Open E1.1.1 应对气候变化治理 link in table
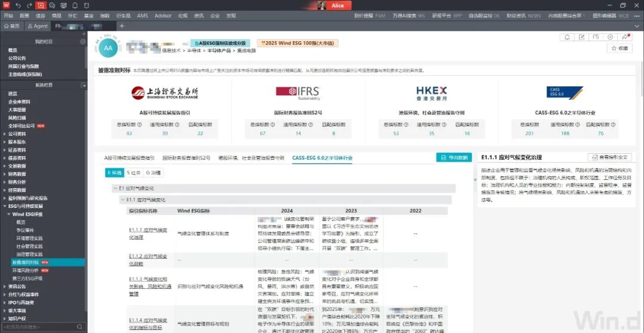This screenshot has width=644, height=333. point(148,234)
